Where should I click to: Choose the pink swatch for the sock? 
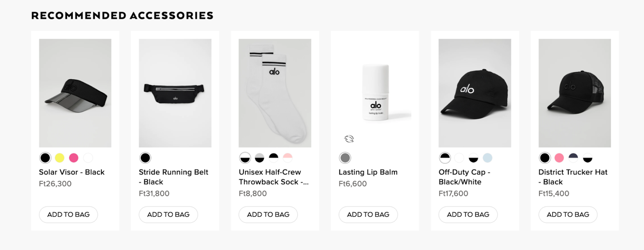coord(288,158)
